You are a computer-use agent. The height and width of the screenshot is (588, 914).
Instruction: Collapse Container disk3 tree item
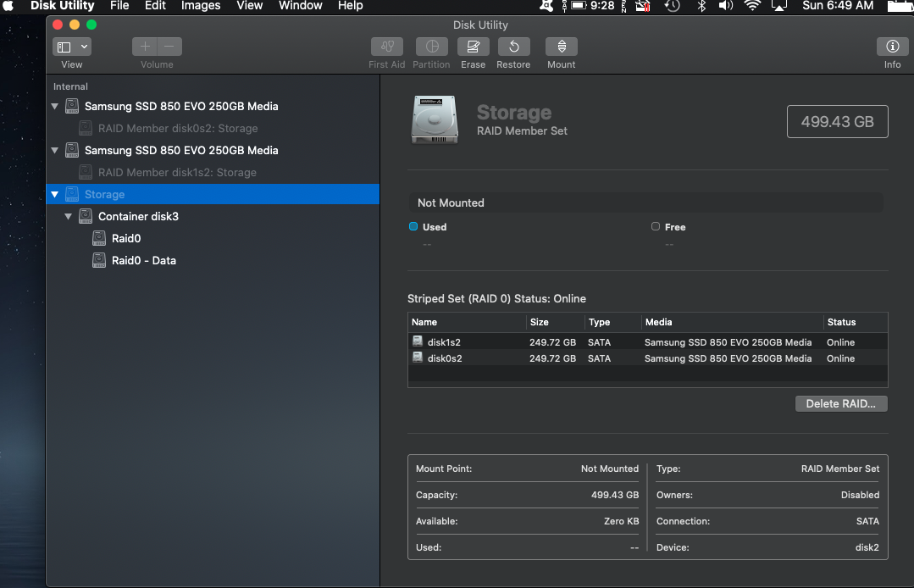coord(69,217)
